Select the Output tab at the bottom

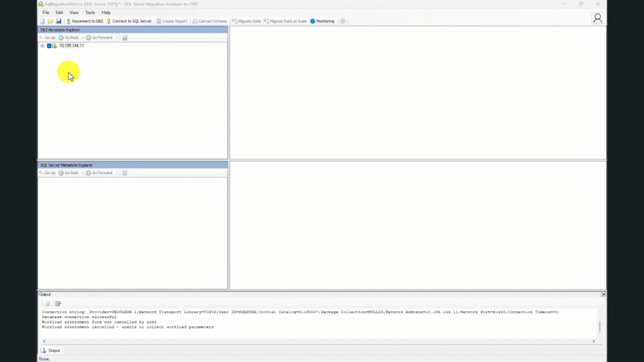coord(50,350)
